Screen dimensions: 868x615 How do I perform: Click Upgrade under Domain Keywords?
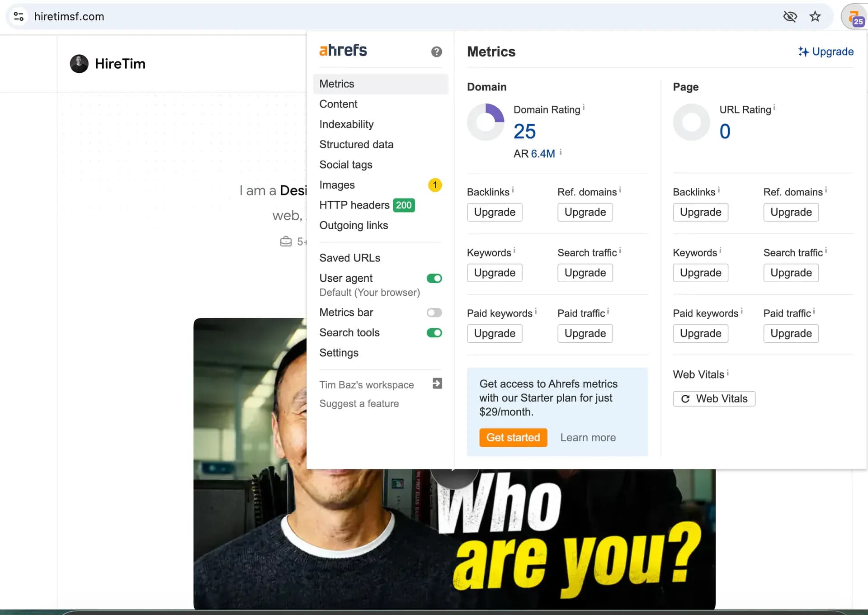[495, 273]
